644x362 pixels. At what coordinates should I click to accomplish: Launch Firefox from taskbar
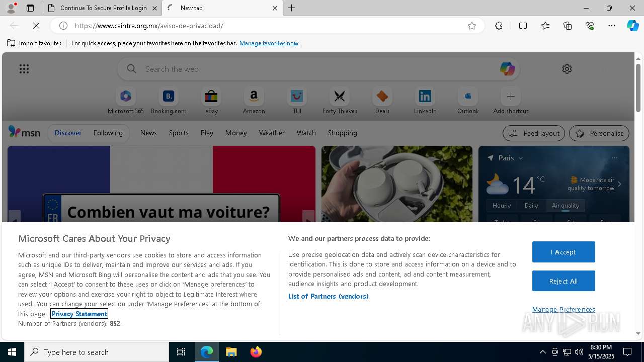point(256,352)
